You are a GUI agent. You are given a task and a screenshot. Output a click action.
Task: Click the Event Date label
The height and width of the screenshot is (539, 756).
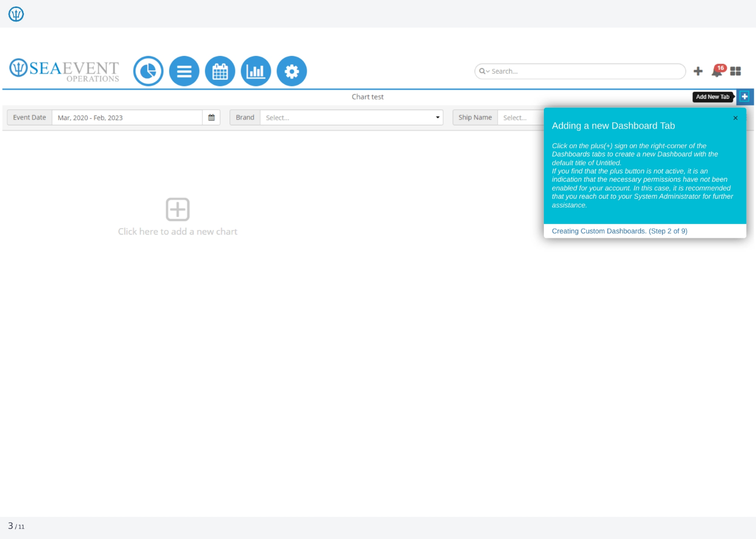[x=29, y=118]
